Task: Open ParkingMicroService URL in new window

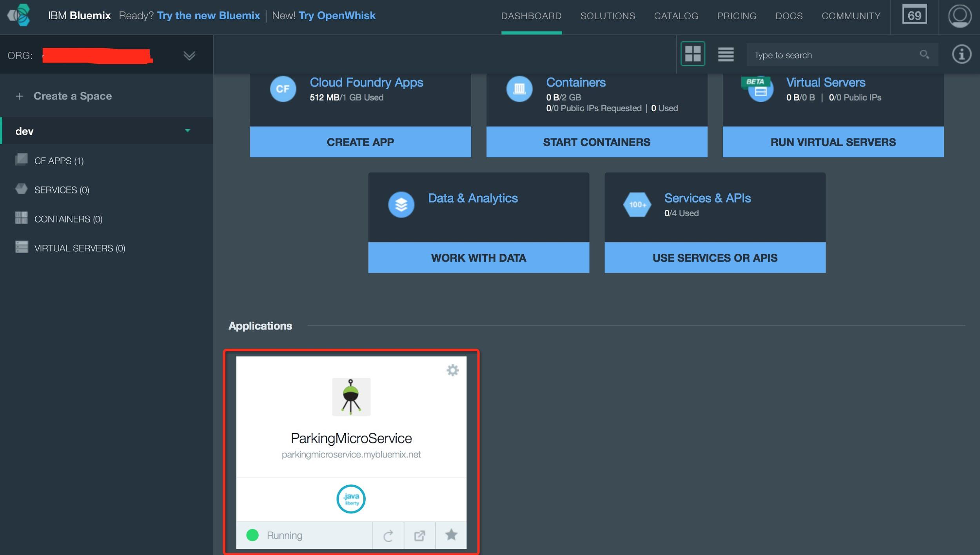Action: (419, 535)
